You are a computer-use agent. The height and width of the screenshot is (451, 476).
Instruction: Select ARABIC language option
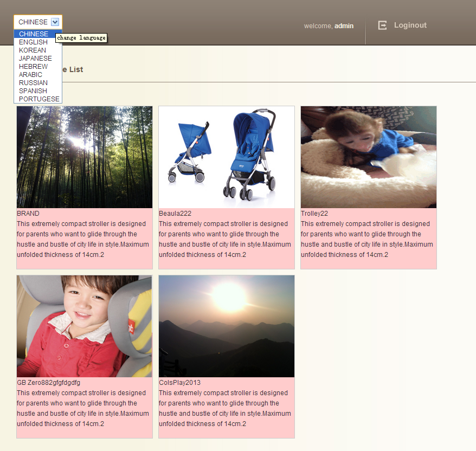[x=38, y=75]
